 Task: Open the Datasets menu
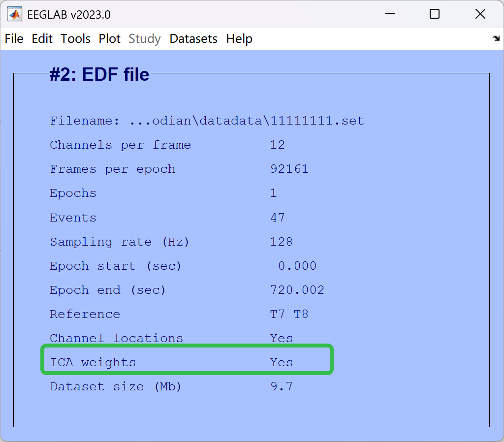point(193,38)
